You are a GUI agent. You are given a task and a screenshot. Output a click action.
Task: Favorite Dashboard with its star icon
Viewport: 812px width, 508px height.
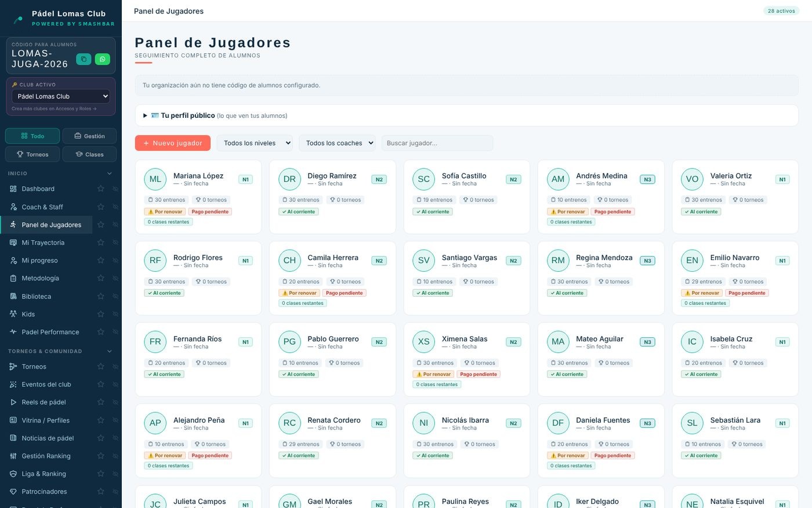click(100, 189)
